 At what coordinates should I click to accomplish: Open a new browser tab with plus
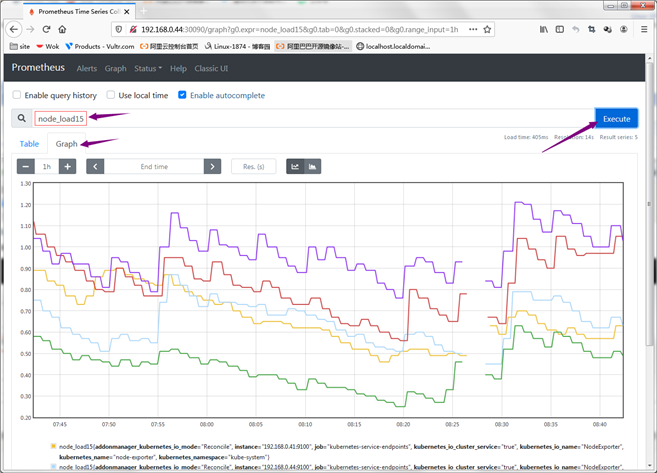tap(144, 11)
